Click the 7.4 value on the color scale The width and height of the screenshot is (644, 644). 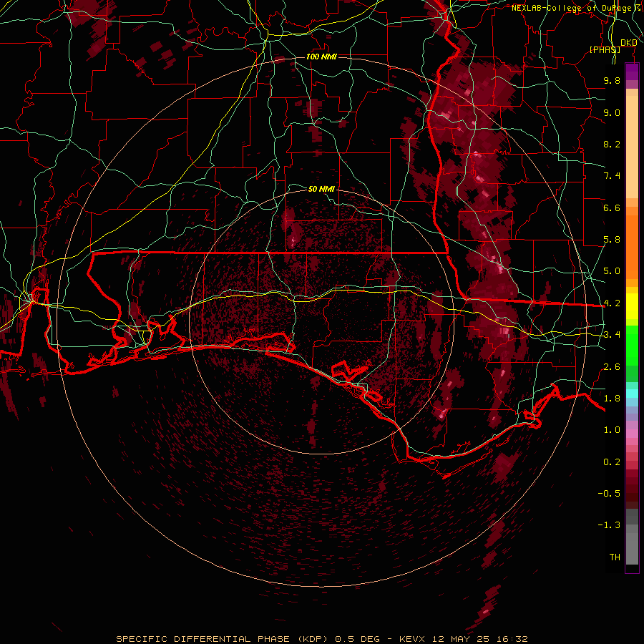click(x=612, y=176)
